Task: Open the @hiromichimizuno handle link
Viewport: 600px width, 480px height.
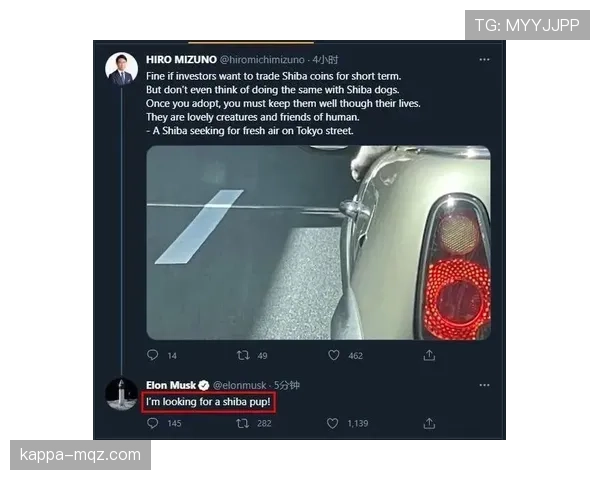Action: pyautogui.click(x=262, y=60)
